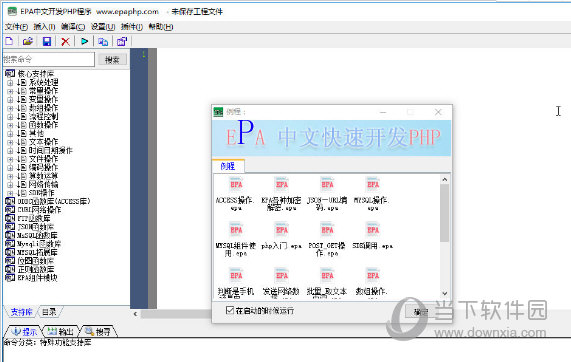This screenshot has height=362, width=571.
Task: Open the ACCESS操作.epa example file
Action: (x=236, y=194)
